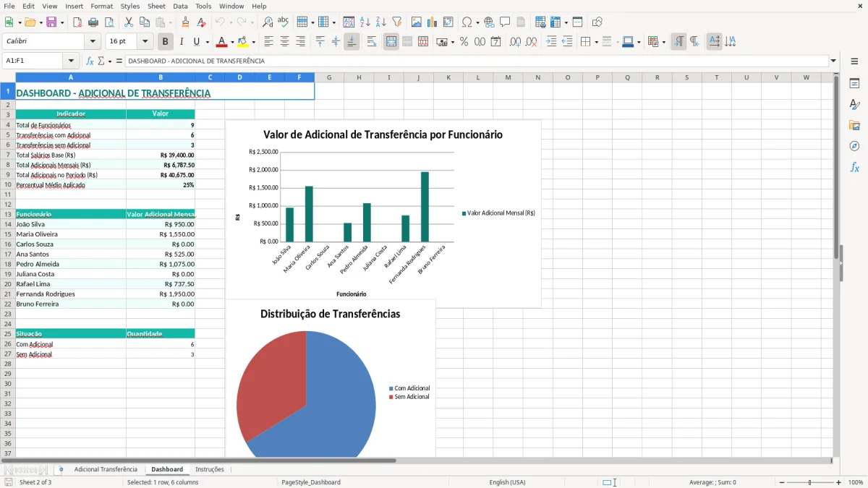Viewport: 868px width, 488px height.
Task: Open the Sidebar Gallery
Action: click(x=854, y=126)
